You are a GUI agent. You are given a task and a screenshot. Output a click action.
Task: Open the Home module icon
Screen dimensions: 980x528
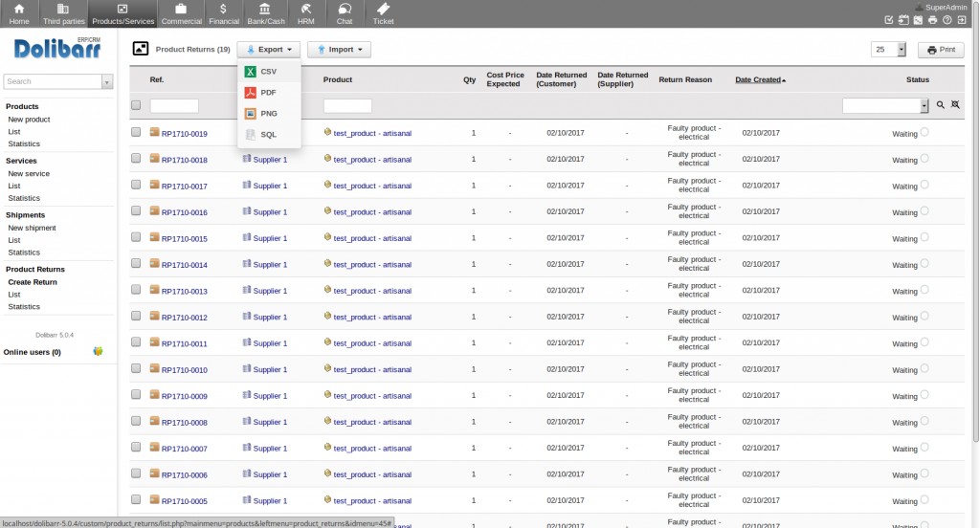tap(19, 13)
